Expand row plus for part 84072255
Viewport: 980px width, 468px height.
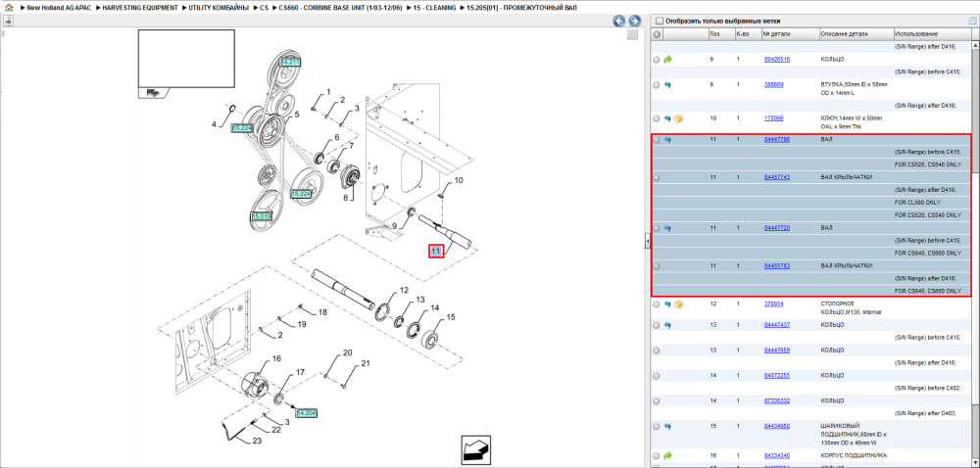[x=657, y=376]
